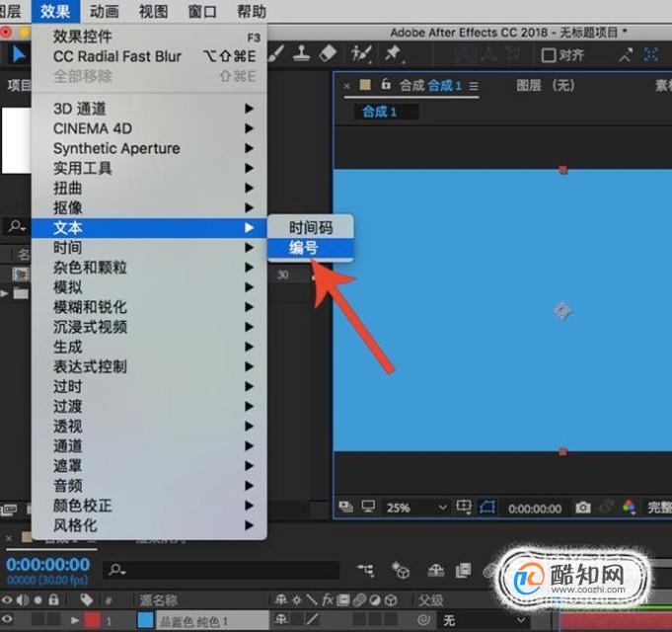Take a snapshot with camera icon
Viewport: 672px width, 632px height.
[x=583, y=508]
